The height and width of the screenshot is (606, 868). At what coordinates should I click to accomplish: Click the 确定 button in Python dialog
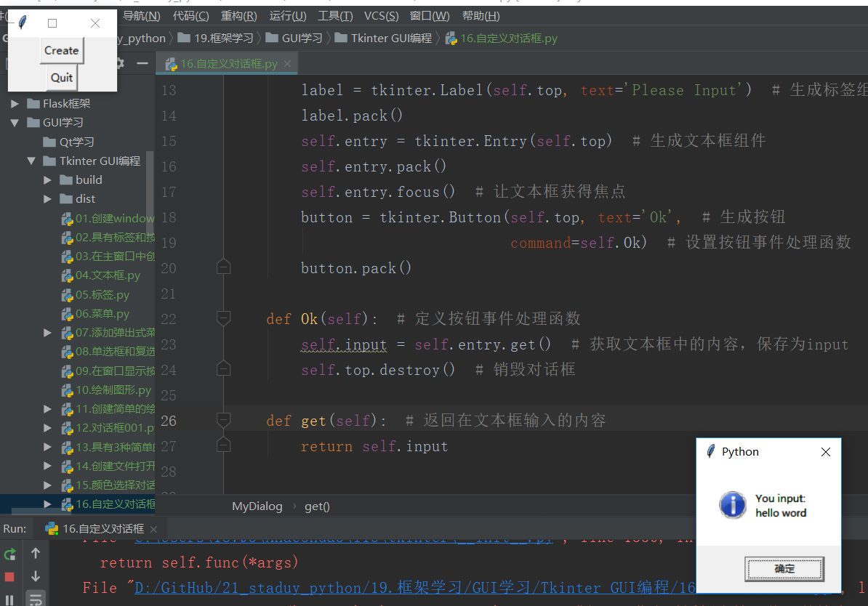(x=784, y=569)
